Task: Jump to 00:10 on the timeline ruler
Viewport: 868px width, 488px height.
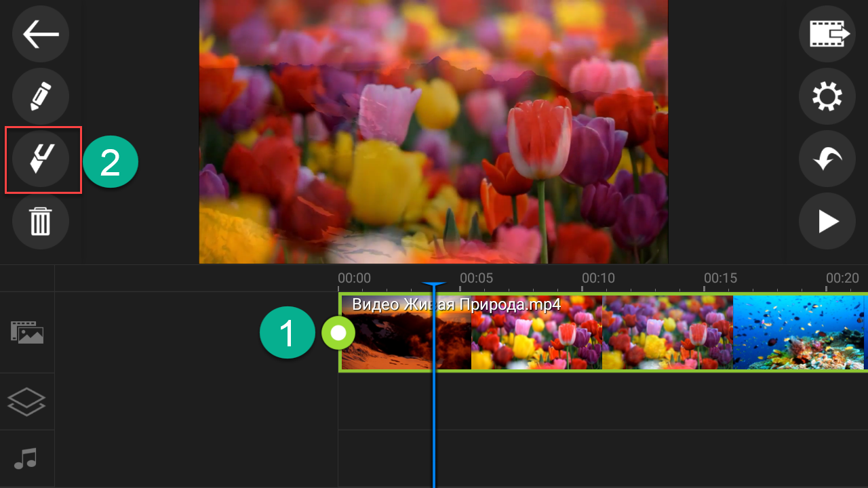Action: [598, 278]
